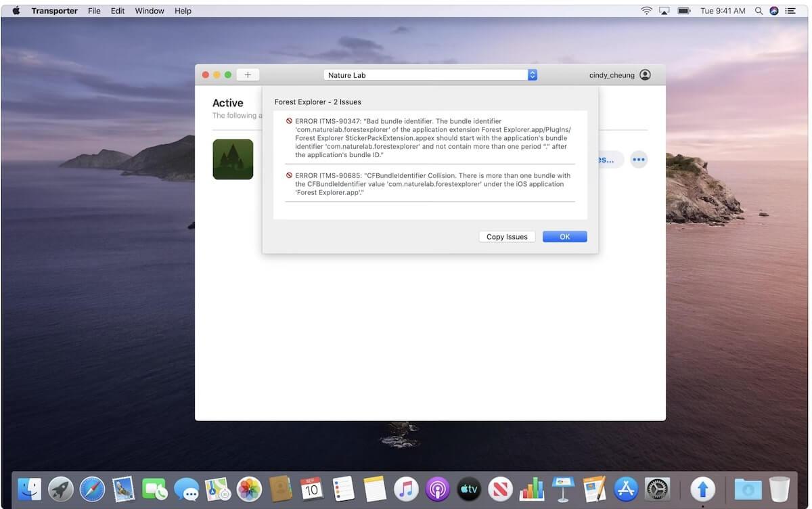Open the File menu
This screenshot has width=812, height=509.
click(x=94, y=11)
